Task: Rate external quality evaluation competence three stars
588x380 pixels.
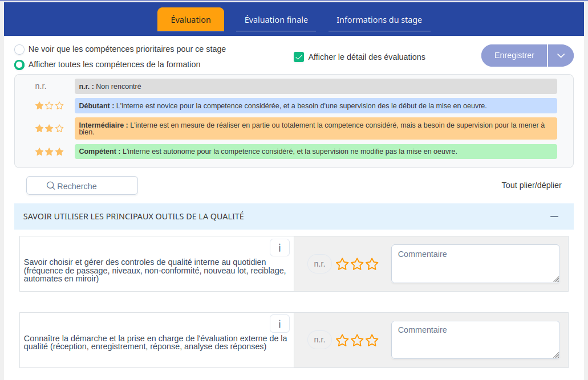Action: point(372,341)
